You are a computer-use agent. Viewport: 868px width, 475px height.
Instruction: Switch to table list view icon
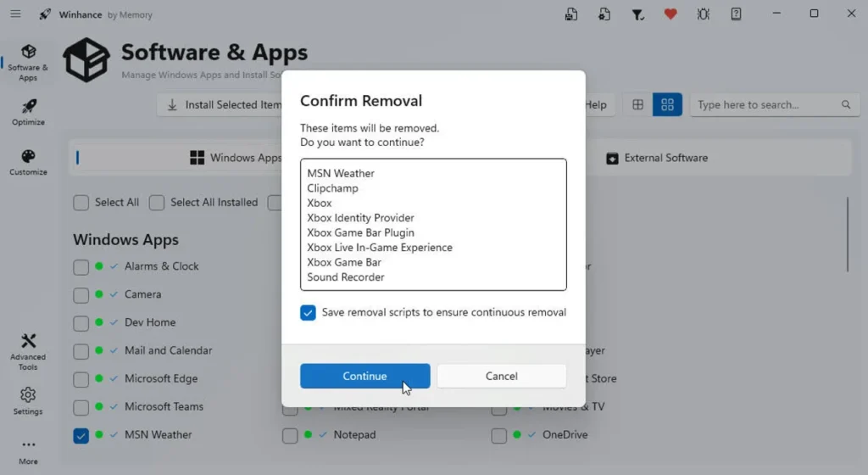click(637, 104)
